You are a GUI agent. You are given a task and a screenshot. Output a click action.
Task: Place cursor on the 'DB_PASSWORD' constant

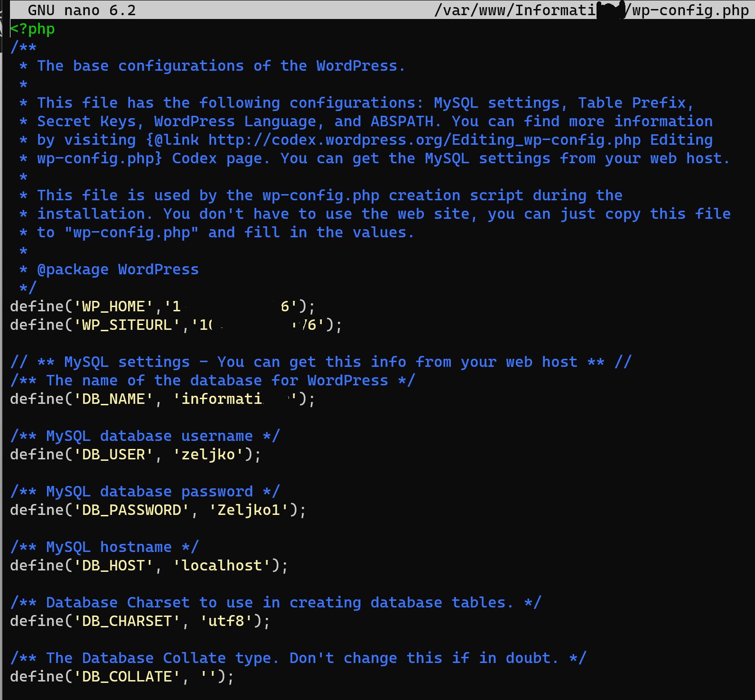[x=131, y=510]
